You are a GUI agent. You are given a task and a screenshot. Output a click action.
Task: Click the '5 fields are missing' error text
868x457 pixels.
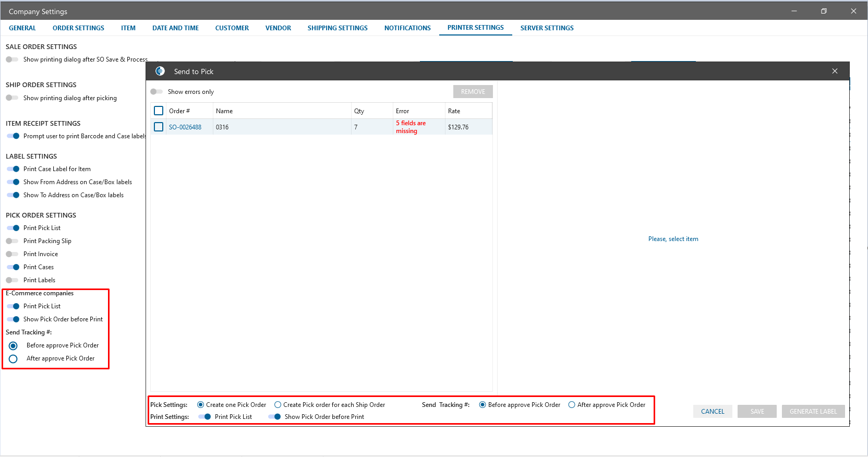point(411,127)
